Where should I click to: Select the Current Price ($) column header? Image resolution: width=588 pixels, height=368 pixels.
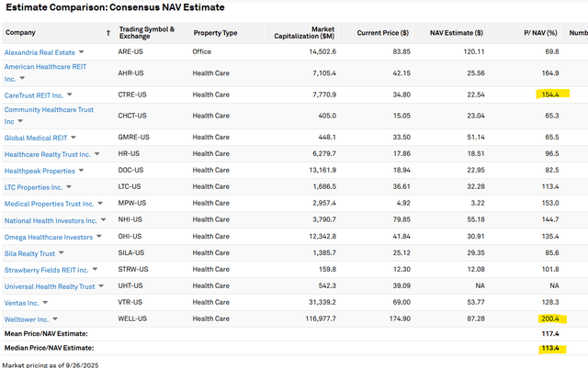tap(384, 33)
